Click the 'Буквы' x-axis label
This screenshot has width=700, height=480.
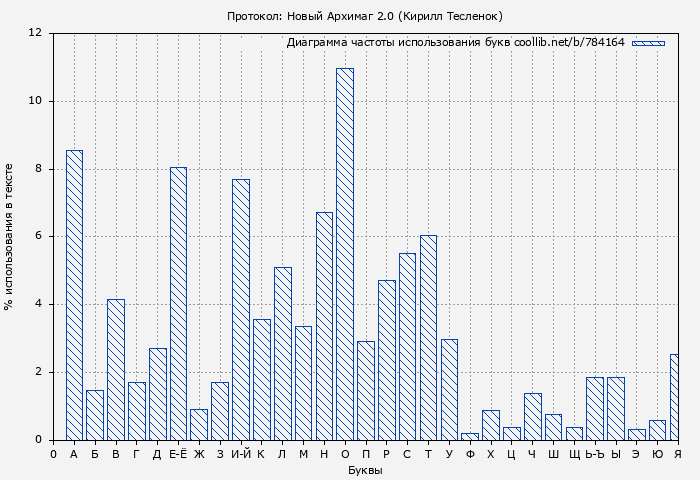coord(365,470)
